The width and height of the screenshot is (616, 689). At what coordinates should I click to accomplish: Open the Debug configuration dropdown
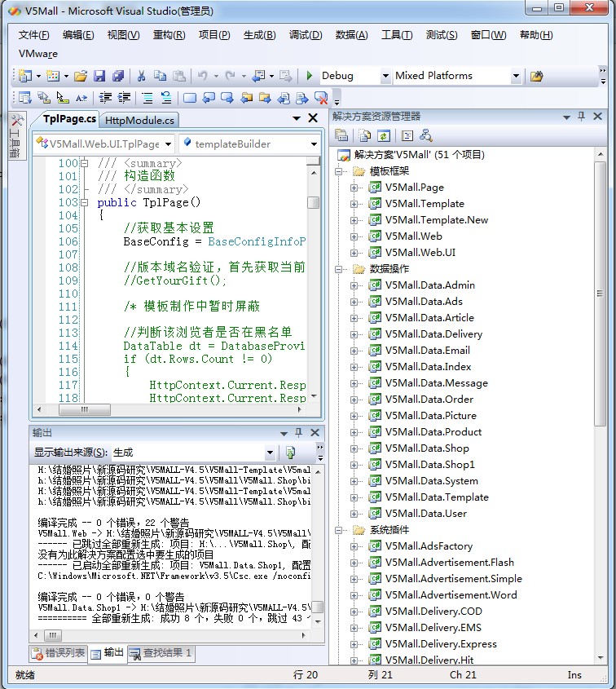click(x=385, y=76)
